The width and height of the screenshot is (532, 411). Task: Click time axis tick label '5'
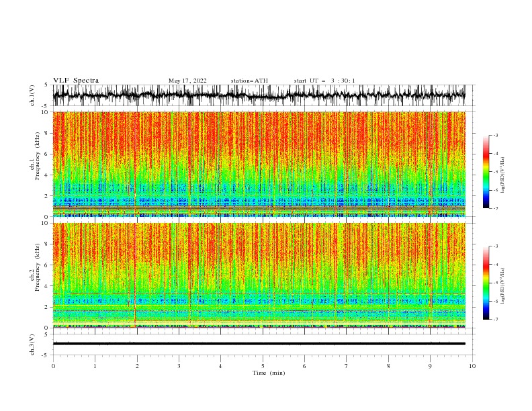(x=263, y=366)
